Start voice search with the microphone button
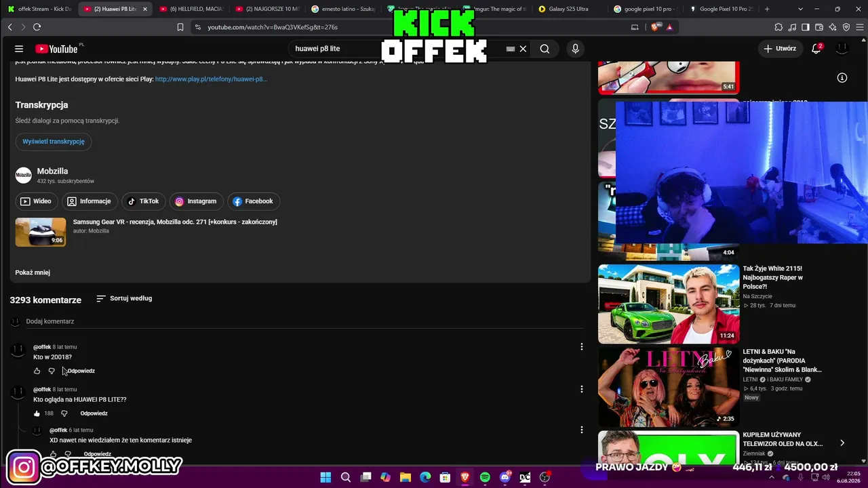 click(x=575, y=49)
